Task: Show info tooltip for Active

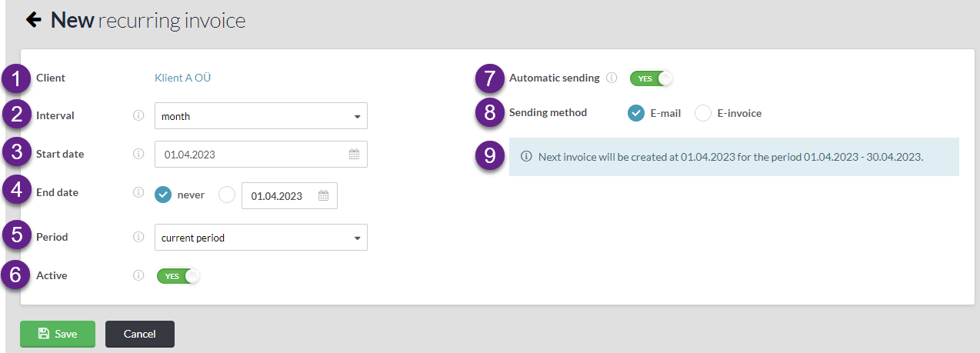Action: pos(138,275)
